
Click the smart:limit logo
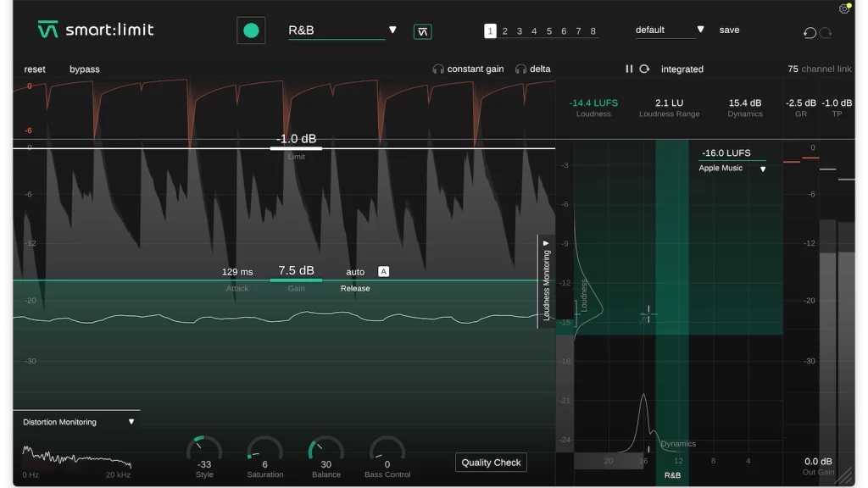93,28
